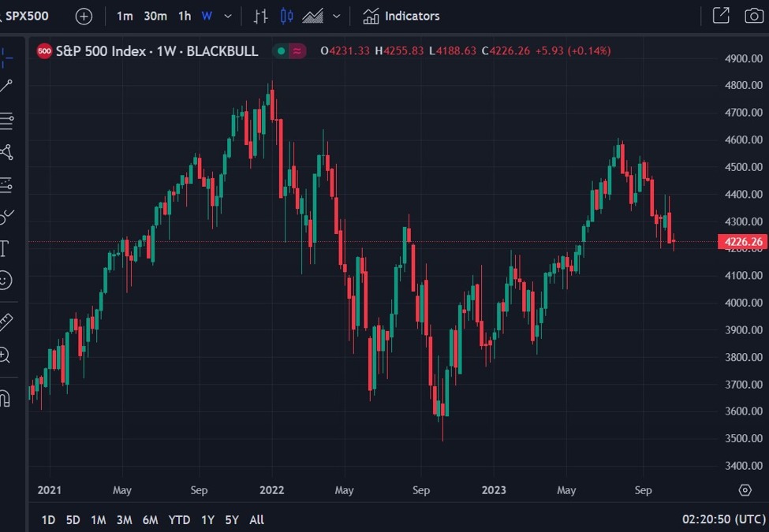Open the emoji sticker tool
This screenshot has width=769, height=532.
(7, 277)
